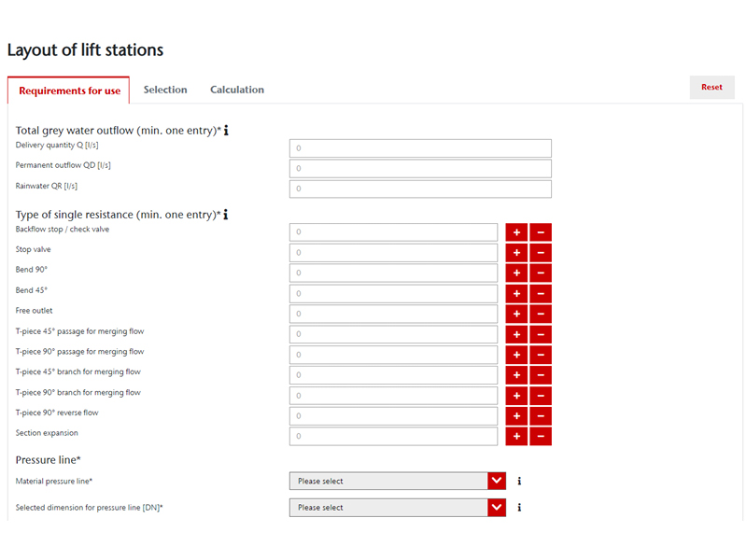
Task: Decrement the Bend 90° quantity
Action: coord(541,273)
